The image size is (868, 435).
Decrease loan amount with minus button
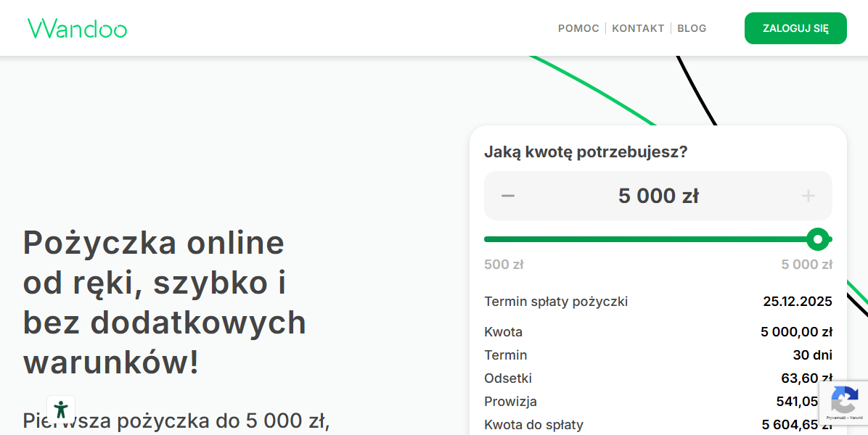(508, 196)
